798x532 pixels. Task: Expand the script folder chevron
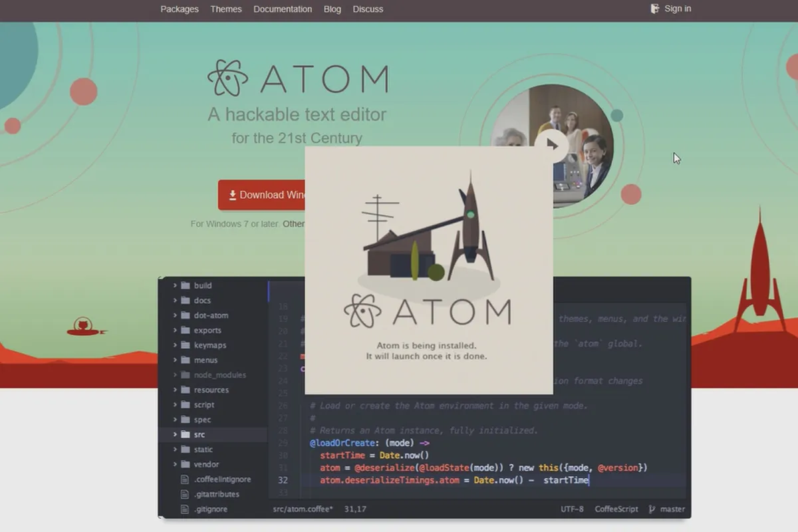pyautogui.click(x=175, y=404)
